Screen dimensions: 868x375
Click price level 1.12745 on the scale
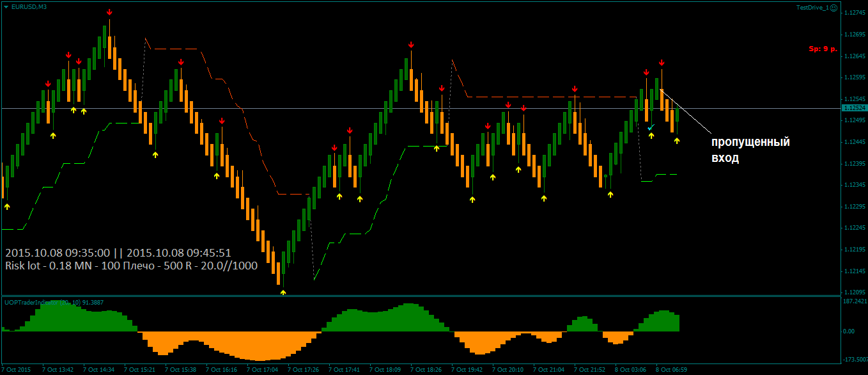855,13
